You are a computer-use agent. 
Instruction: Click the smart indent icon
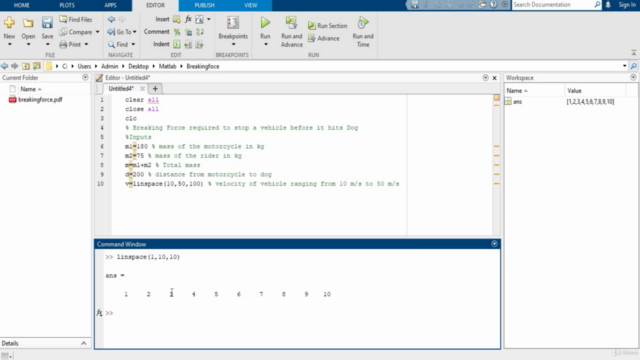click(177, 44)
